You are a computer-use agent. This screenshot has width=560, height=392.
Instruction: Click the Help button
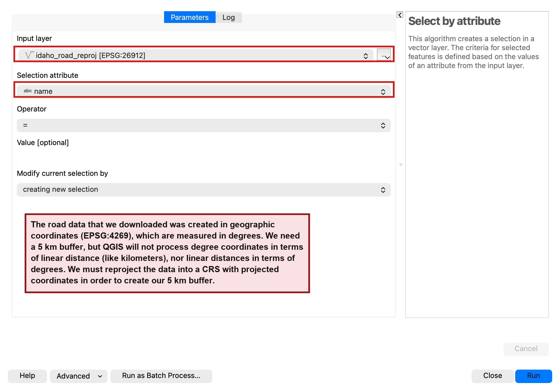27,376
